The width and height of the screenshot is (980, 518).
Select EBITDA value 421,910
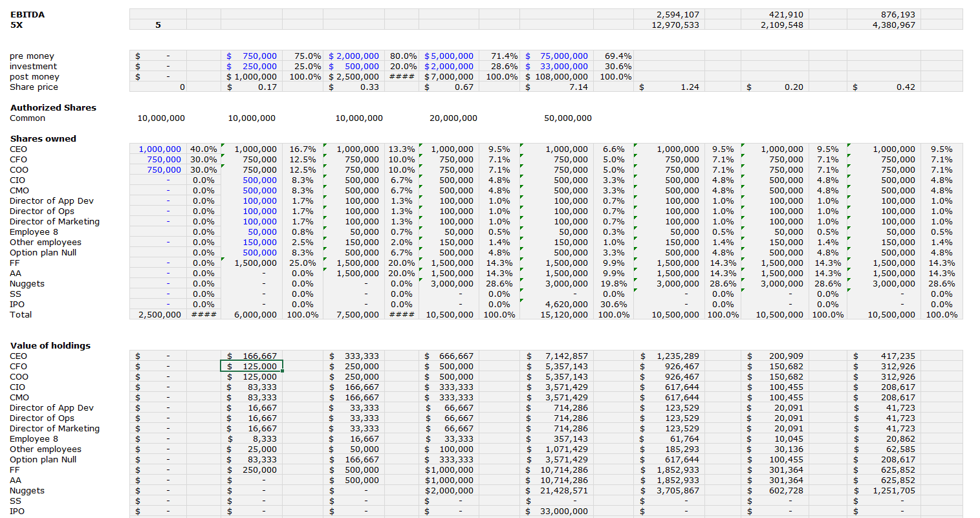(786, 14)
